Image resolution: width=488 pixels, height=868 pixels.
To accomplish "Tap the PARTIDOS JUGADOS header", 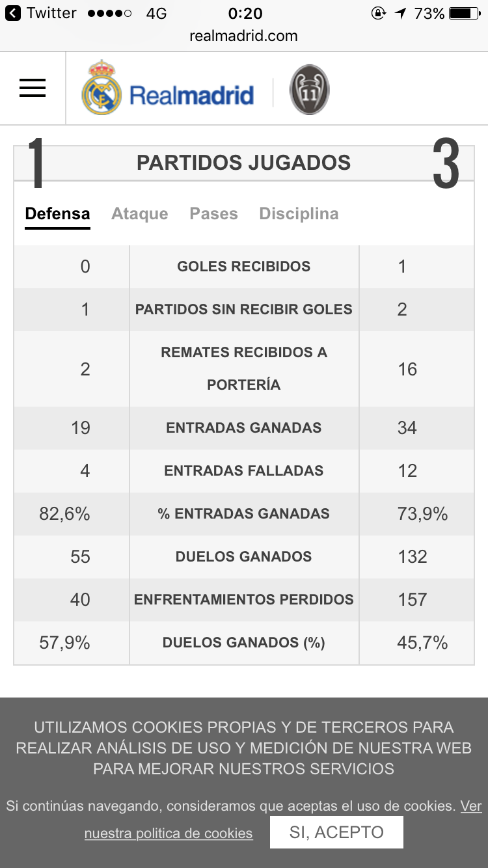I will [x=243, y=163].
